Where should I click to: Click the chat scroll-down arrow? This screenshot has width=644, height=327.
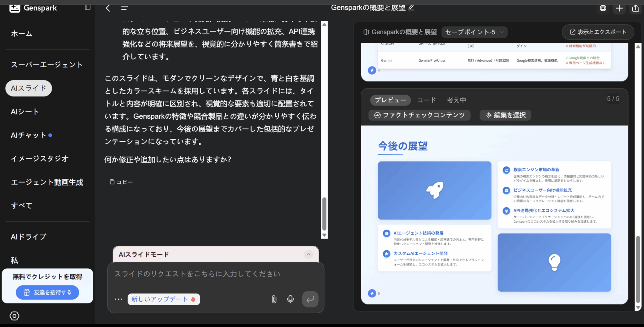pos(324,235)
